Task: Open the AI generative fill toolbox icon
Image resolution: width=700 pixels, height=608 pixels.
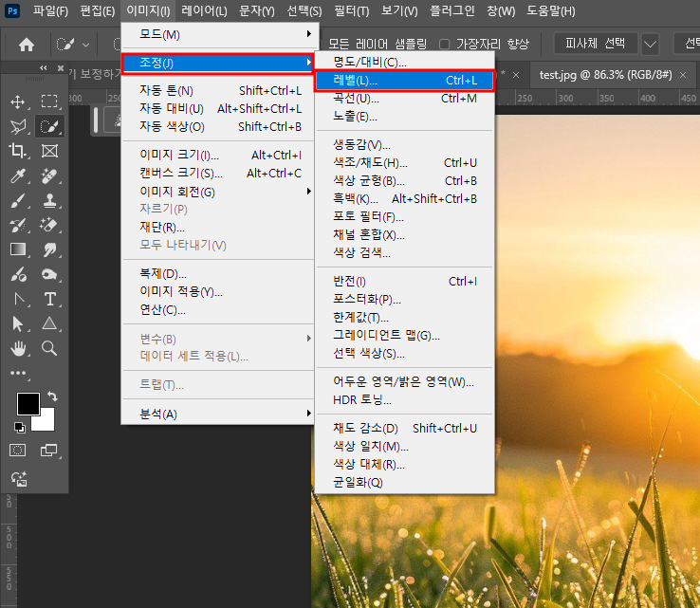Action: 19,479
